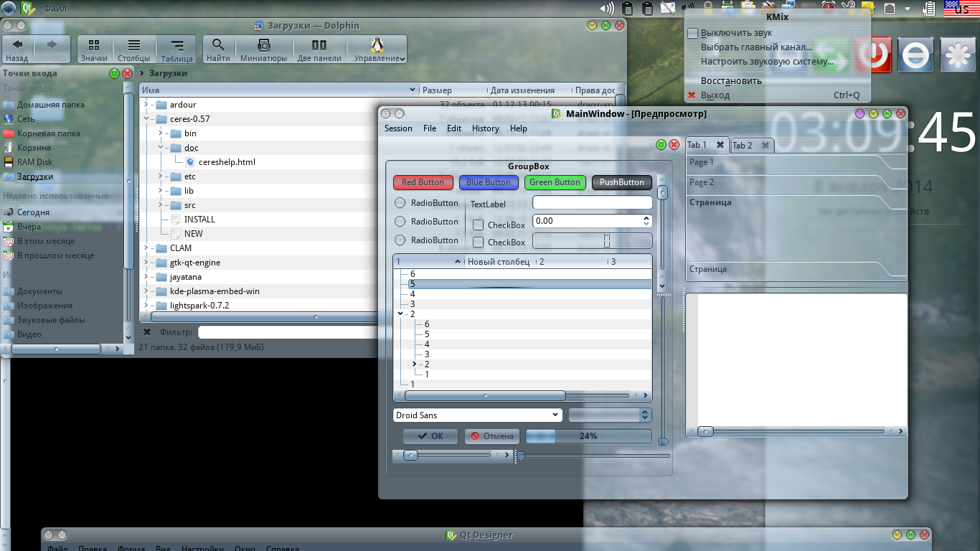This screenshot has width=980, height=551.
Task: Collapse the doc folder in Dolphin
Action: [161, 148]
